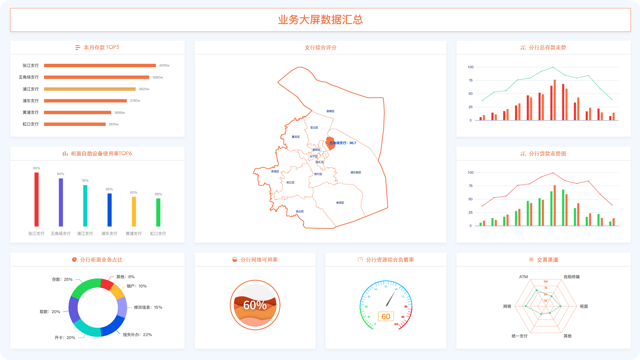Click the highlighted 五角场支行 96.7 map region
Screen dimensions: 640x360
click(x=331, y=143)
